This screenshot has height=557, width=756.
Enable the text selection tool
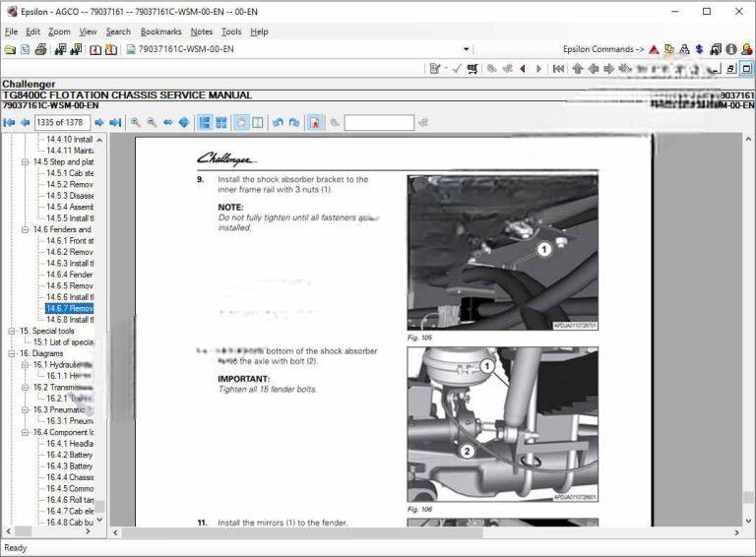click(x=258, y=122)
